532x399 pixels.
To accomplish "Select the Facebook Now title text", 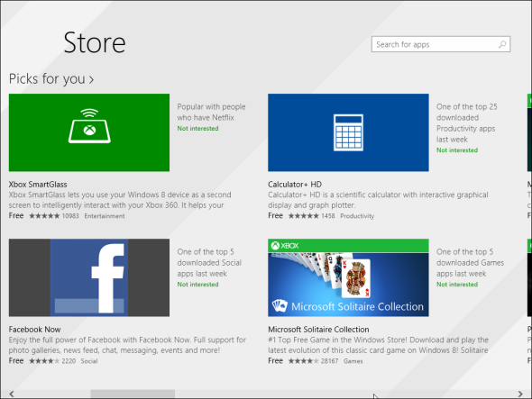I will coord(34,330).
